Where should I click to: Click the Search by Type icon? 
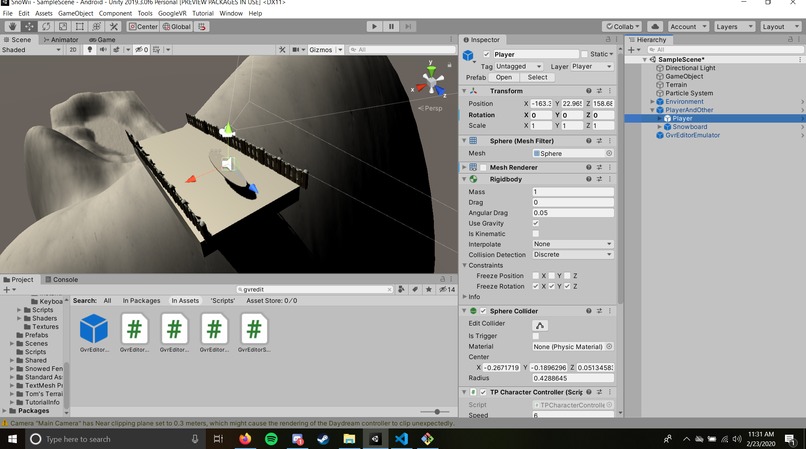pos(401,290)
